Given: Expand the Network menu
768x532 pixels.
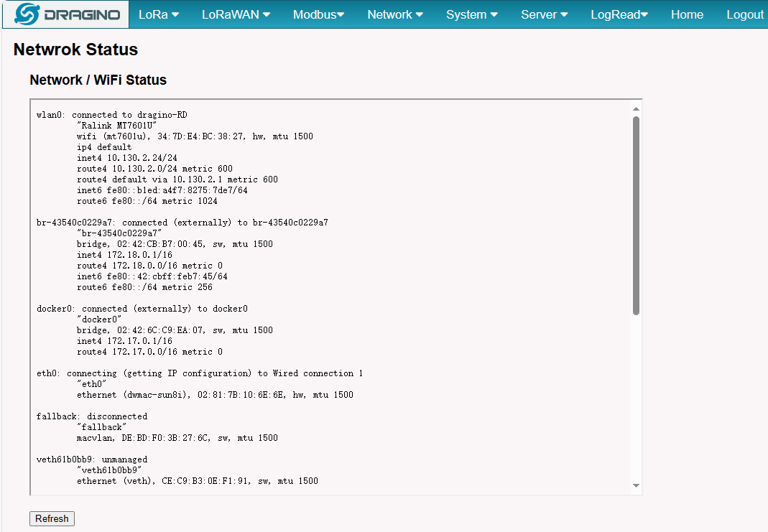Looking at the screenshot, I should click(394, 14).
